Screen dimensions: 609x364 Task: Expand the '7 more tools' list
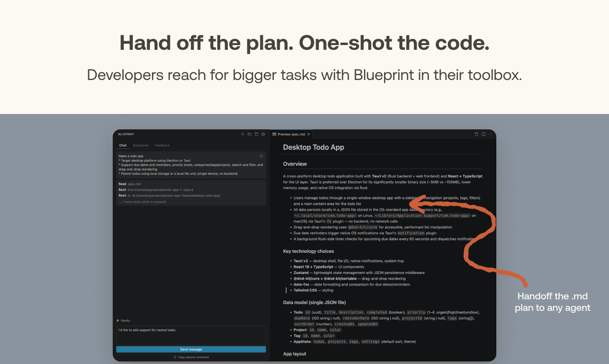(x=142, y=202)
